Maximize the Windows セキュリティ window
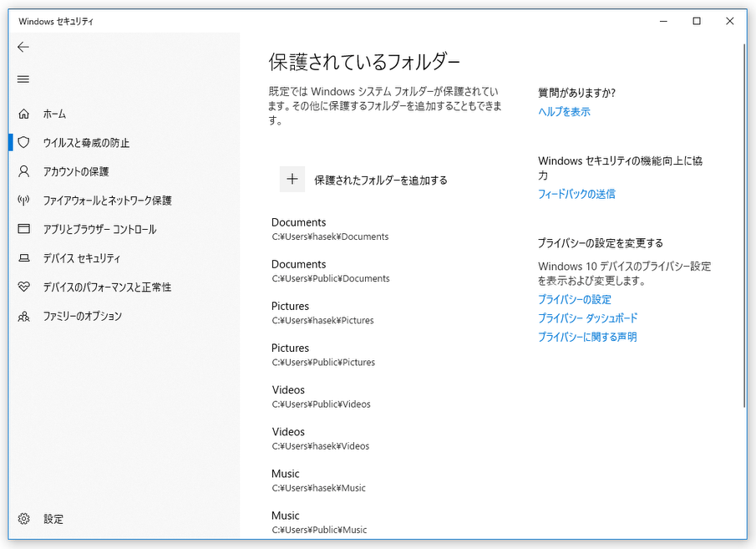Screen dimensions: 756x549 click(697, 21)
